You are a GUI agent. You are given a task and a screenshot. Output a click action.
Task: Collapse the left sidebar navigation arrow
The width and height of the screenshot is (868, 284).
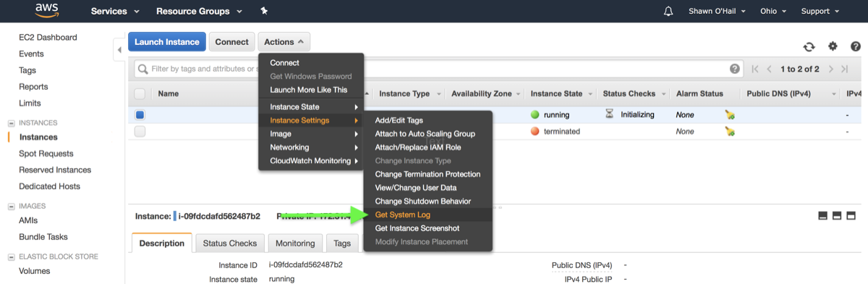point(119,49)
